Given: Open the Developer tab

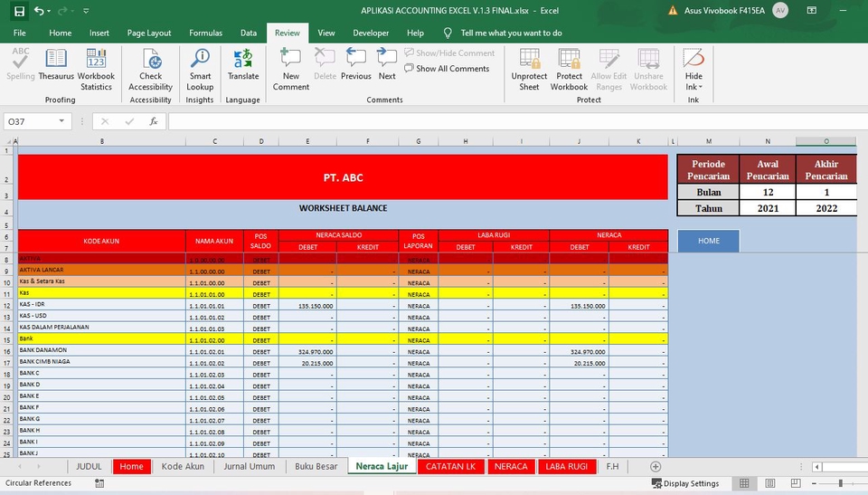Looking at the screenshot, I should pyautogui.click(x=371, y=33).
